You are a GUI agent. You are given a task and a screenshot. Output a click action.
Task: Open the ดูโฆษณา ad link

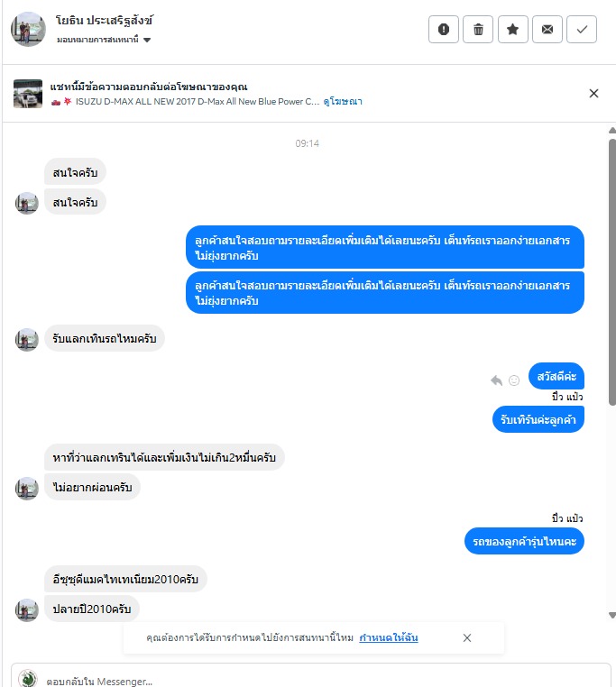[343, 102]
